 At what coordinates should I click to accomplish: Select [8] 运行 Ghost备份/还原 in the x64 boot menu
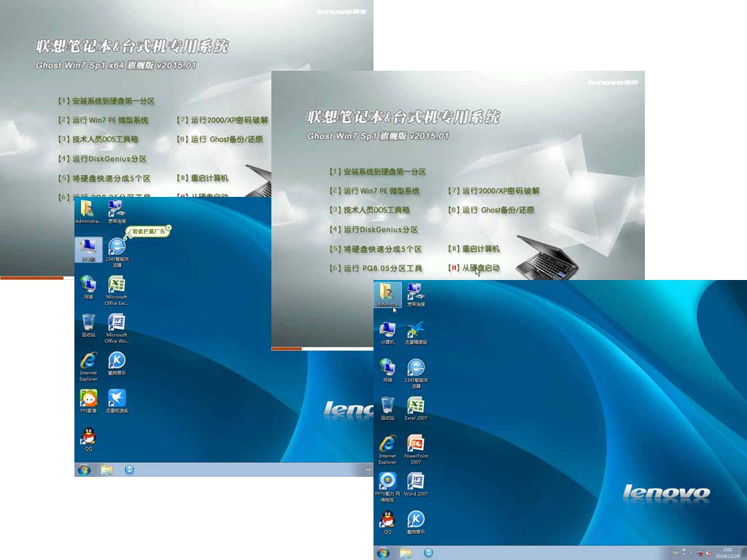click(x=220, y=139)
